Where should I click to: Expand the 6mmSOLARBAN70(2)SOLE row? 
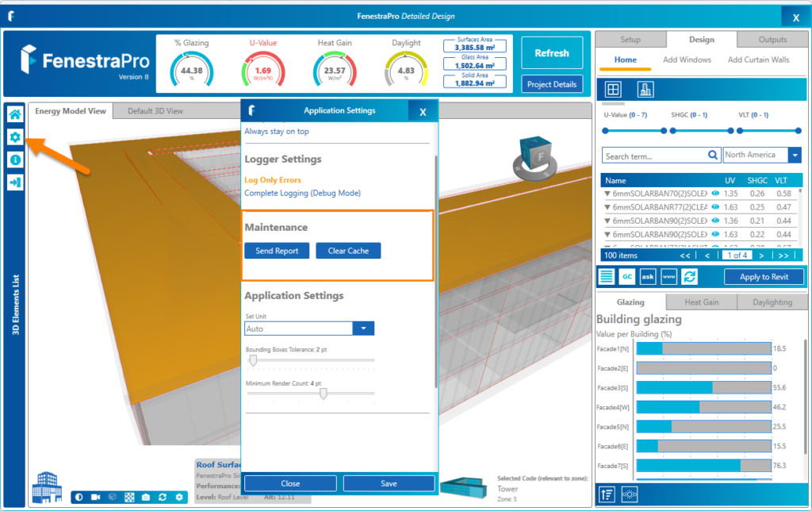607,194
